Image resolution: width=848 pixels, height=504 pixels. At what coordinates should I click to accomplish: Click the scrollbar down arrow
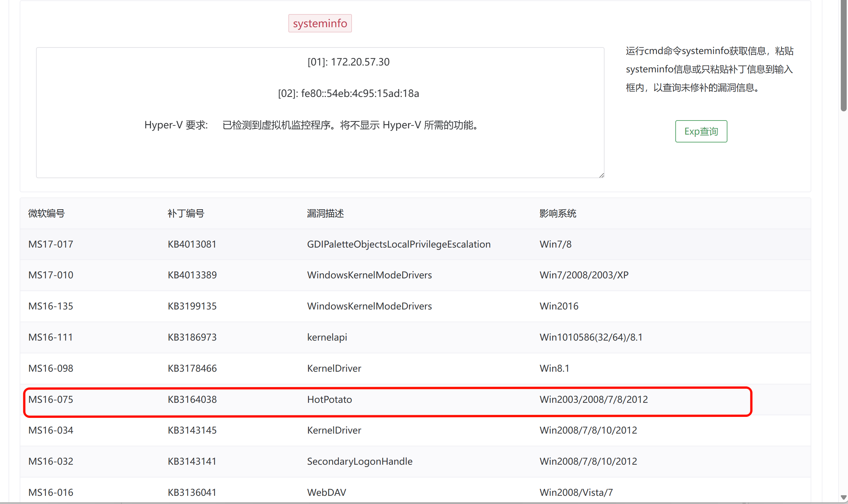pos(843,497)
